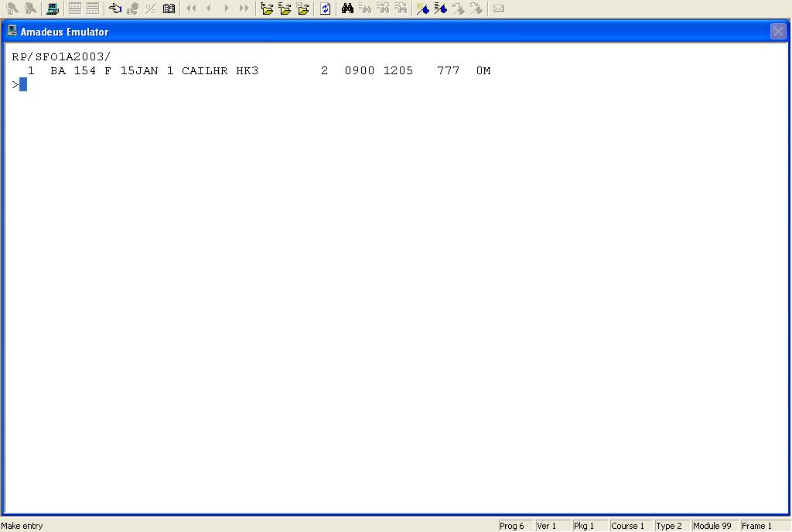Click the middle of three yellow folder icons
The height and width of the screenshot is (532, 792).
pyautogui.click(x=285, y=9)
